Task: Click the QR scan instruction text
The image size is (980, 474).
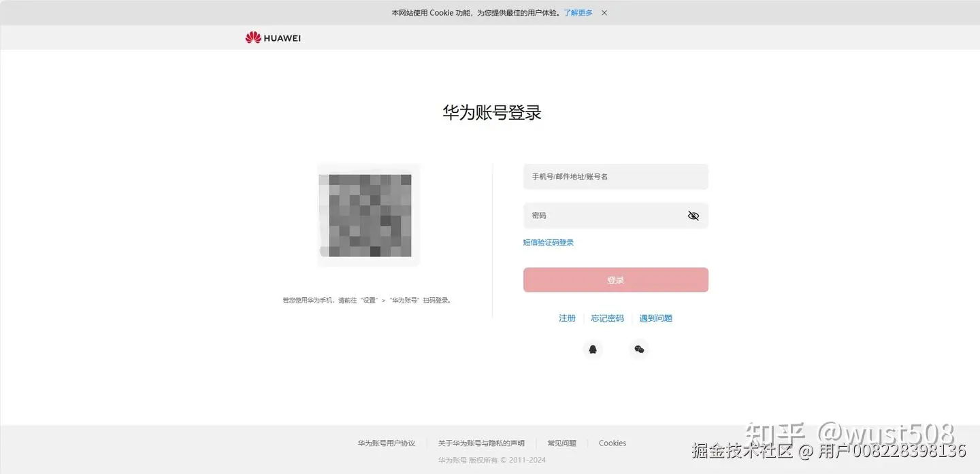Action: [367, 300]
